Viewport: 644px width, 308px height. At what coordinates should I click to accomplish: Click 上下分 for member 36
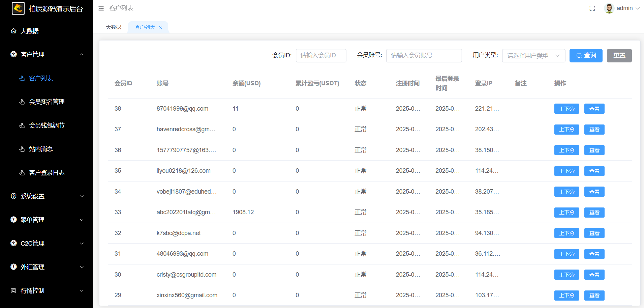coord(567,150)
